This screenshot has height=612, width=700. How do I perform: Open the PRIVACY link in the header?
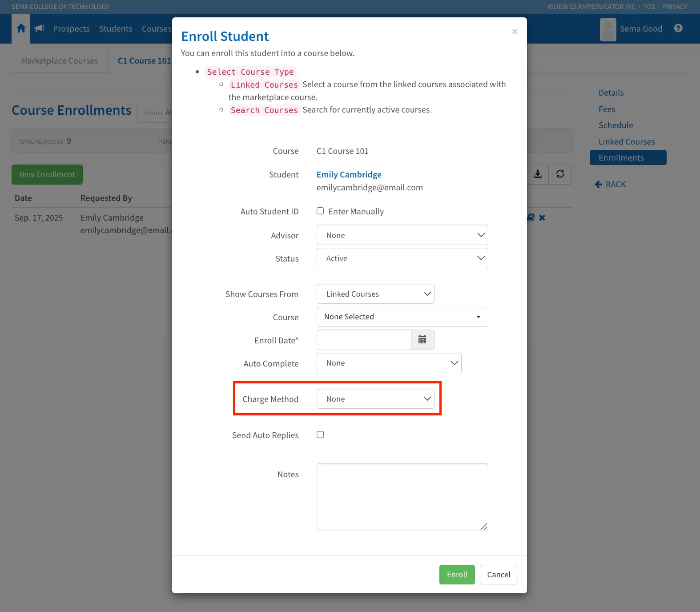click(x=675, y=7)
